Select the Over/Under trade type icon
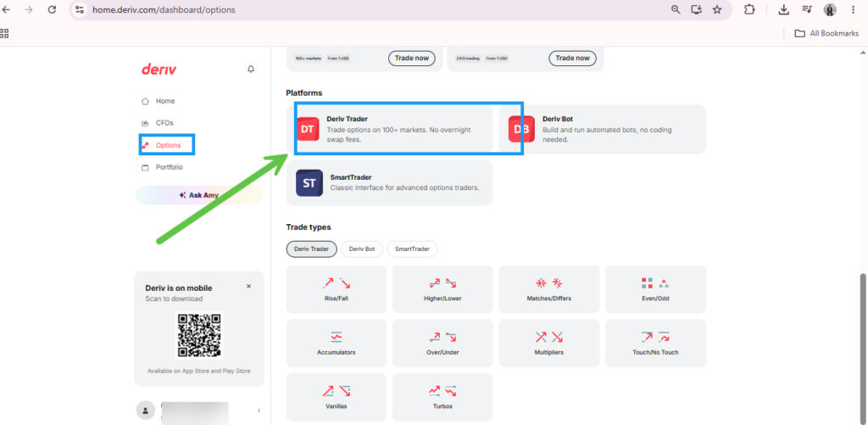 pos(442,337)
